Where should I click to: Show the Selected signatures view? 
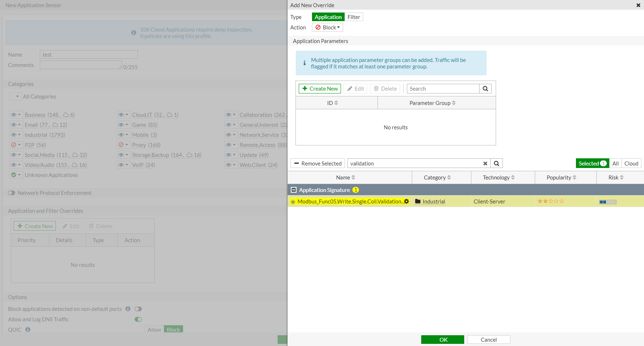point(592,163)
